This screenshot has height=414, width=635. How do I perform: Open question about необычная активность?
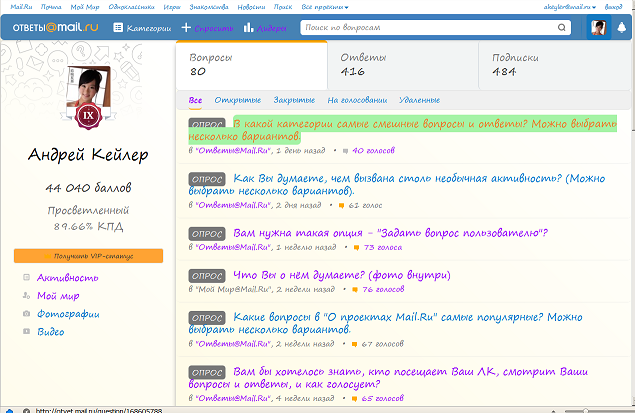pos(397,184)
